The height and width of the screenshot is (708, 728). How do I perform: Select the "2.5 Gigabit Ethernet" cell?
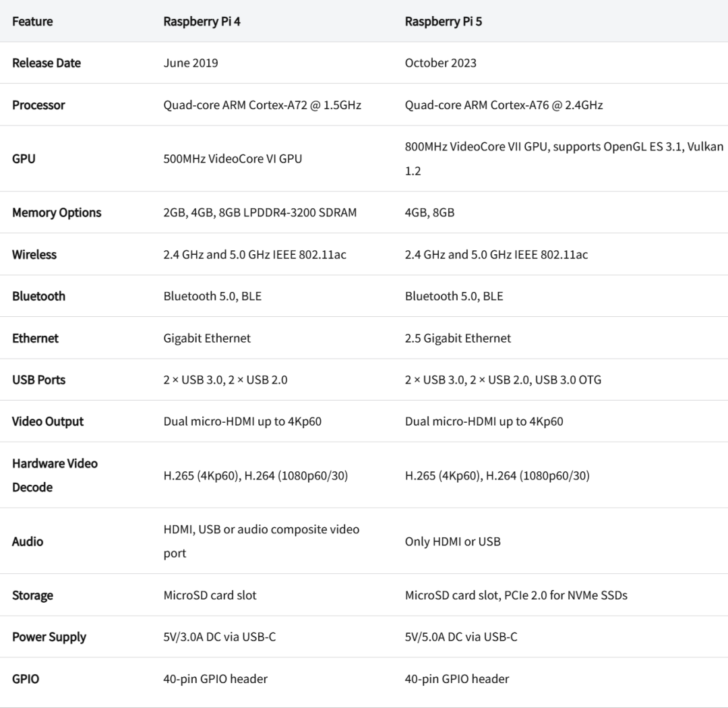click(458, 338)
